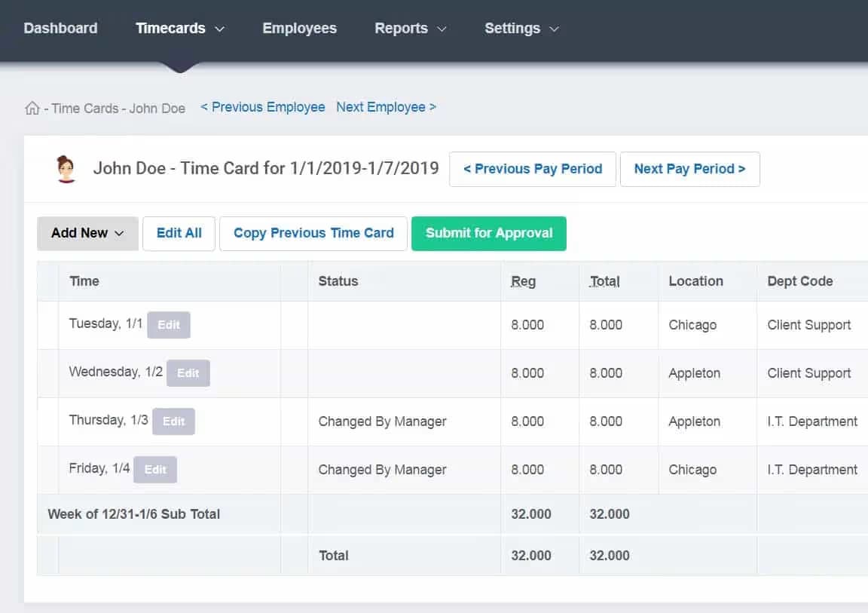Select the Employees menu item

point(299,28)
